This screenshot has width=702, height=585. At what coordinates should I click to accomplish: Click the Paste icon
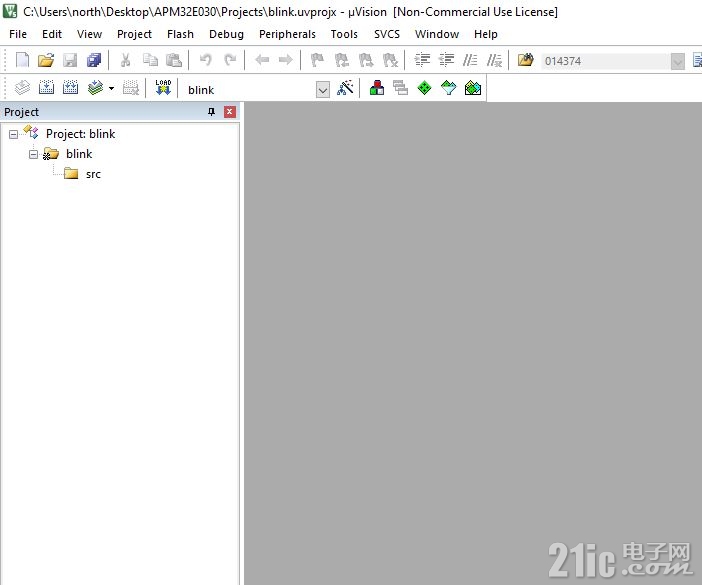point(174,60)
